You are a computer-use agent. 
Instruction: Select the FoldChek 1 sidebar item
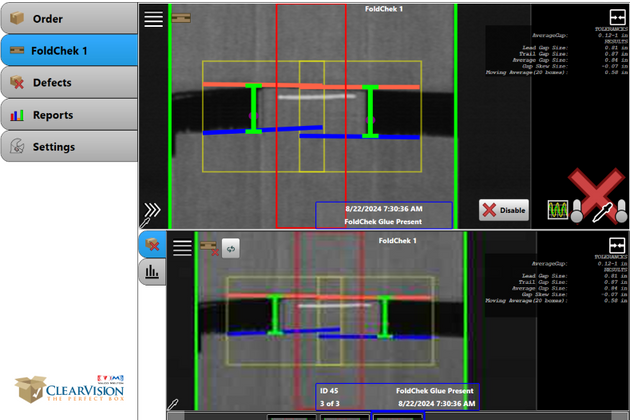(x=69, y=50)
